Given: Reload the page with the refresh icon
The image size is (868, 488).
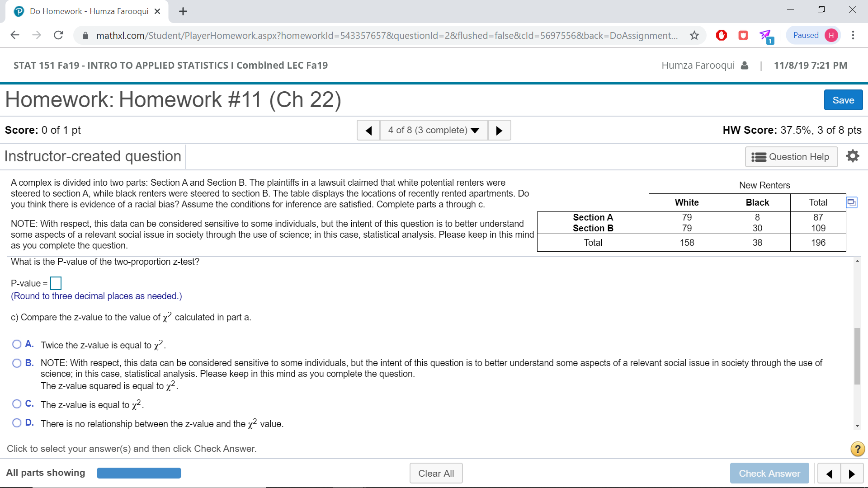Looking at the screenshot, I should pyautogui.click(x=58, y=35).
